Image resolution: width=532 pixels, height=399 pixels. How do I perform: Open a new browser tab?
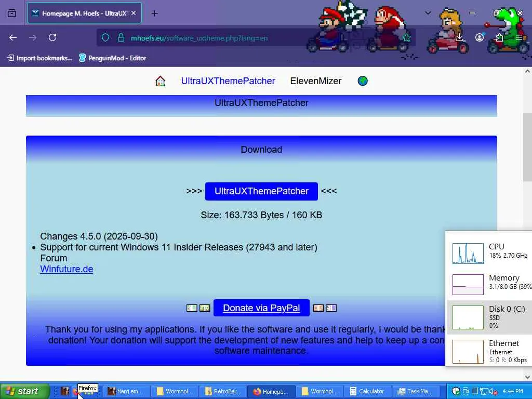pyautogui.click(x=155, y=14)
